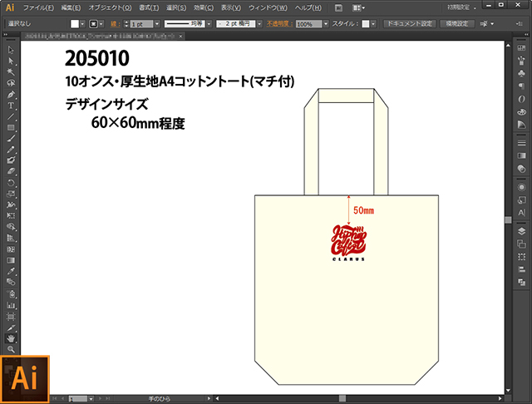Open the Transparency panel icon

click(521, 168)
